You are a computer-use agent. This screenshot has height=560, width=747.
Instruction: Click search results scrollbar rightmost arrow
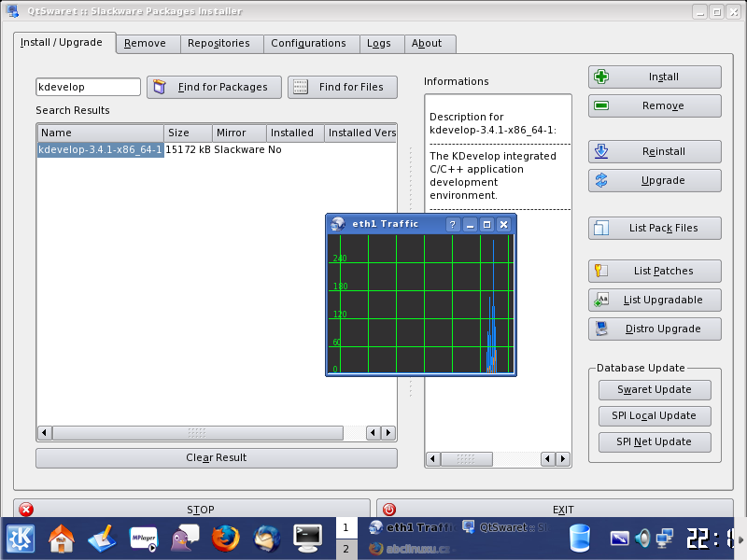pyautogui.click(x=388, y=433)
